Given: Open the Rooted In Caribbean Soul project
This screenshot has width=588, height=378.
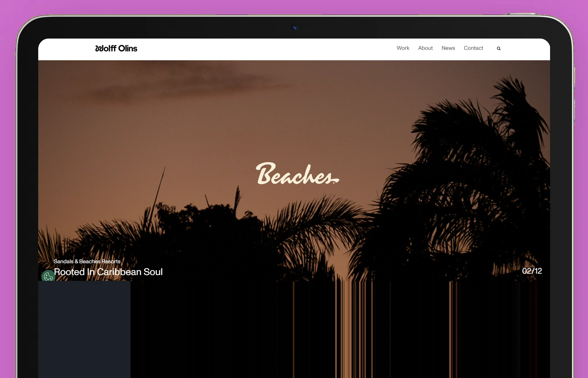Looking at the screenshot, I should [108, 272].
